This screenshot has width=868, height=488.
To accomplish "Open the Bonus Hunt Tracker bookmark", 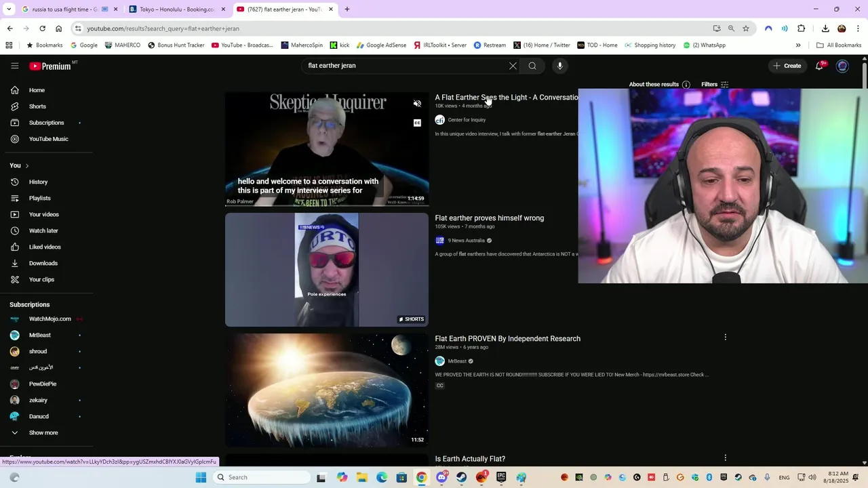I will click(176, 45).
